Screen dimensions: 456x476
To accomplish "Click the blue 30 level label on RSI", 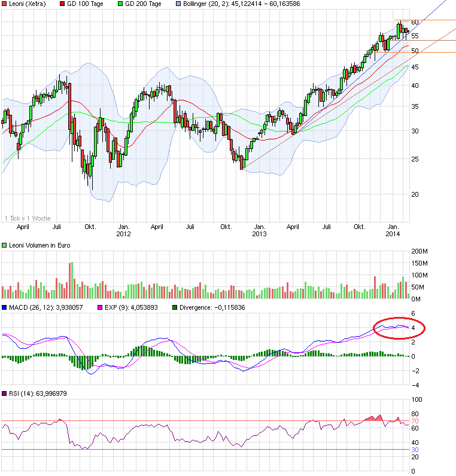I will point(414,450).
